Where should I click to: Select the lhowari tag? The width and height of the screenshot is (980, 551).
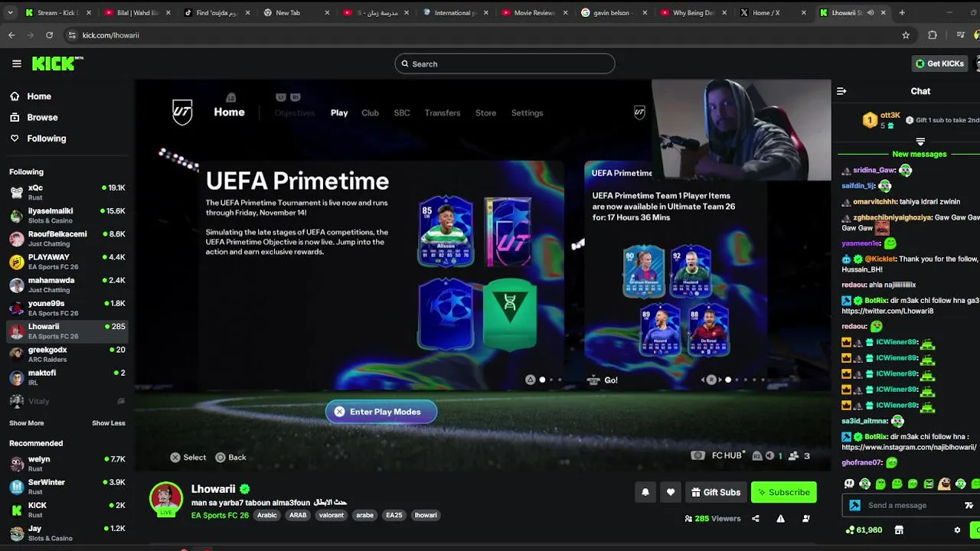click(x=426, y=515)
